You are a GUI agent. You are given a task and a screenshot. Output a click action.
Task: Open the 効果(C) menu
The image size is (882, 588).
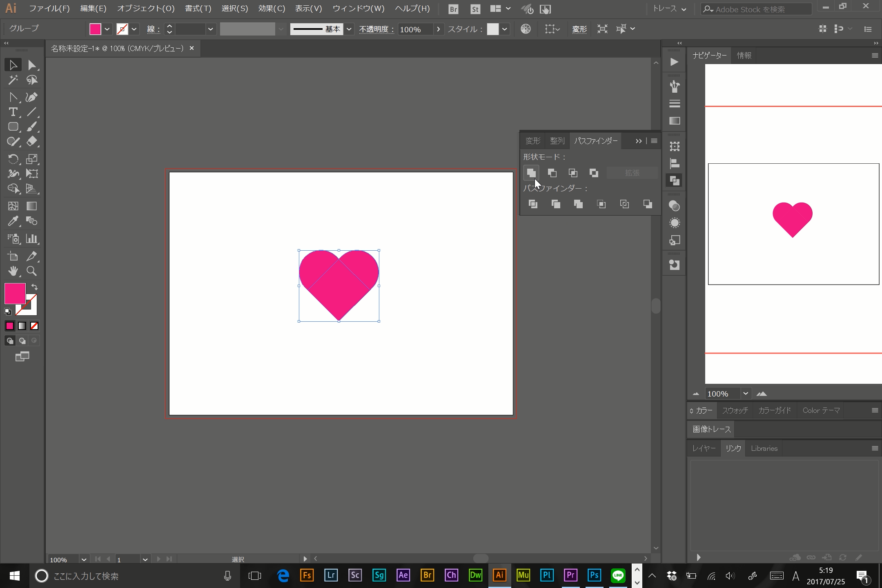point(272,9)
